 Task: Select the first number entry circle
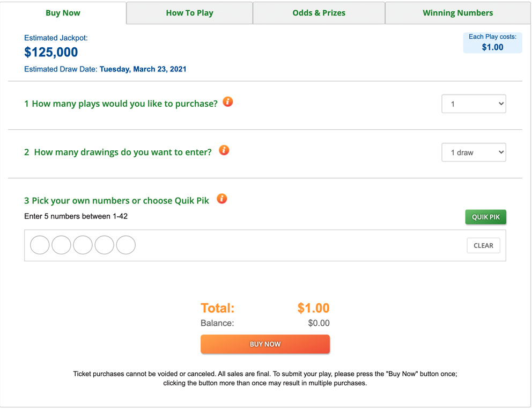tap(40, 245)
